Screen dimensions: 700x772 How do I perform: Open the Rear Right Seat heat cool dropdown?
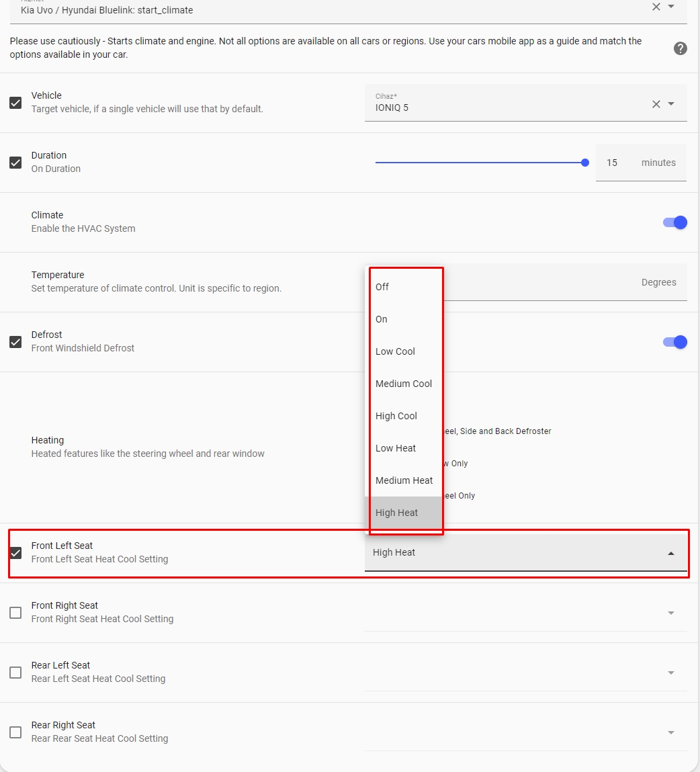pos(670,732)
